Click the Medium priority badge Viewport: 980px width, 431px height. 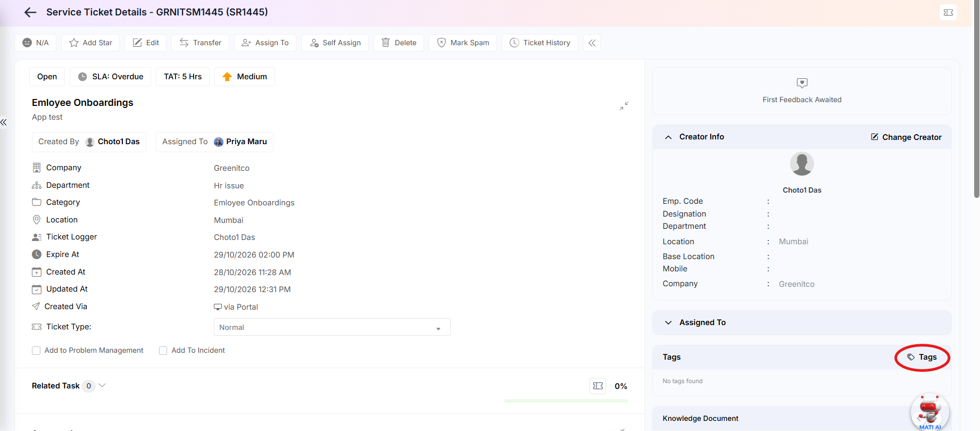point(245,77)
